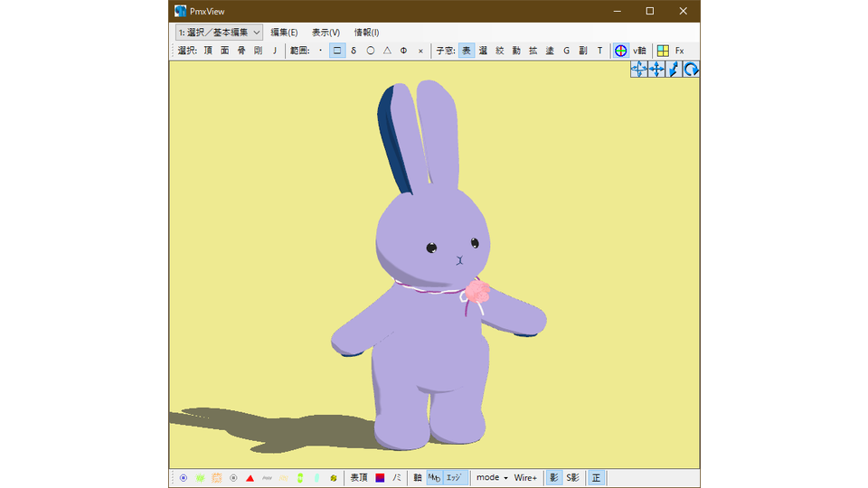Screen dimensions: 868x488
Task: Open the 選 sub-window
Action: 483,51
